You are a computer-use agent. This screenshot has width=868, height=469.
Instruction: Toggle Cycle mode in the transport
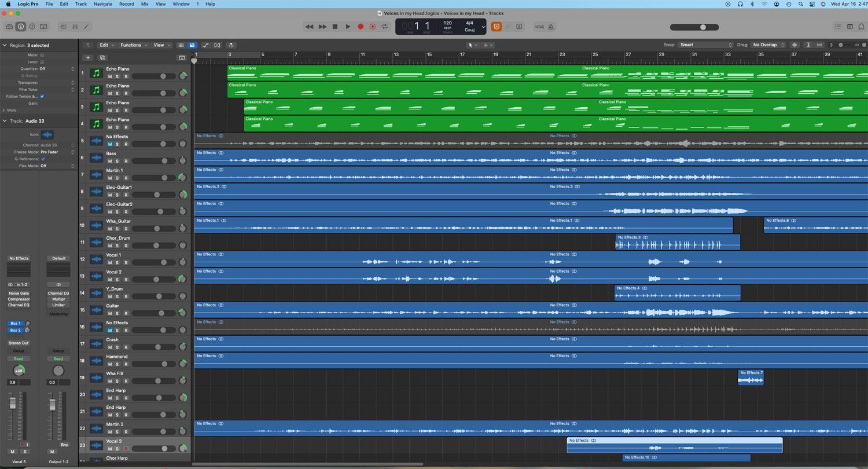click(x=385, y=27)
